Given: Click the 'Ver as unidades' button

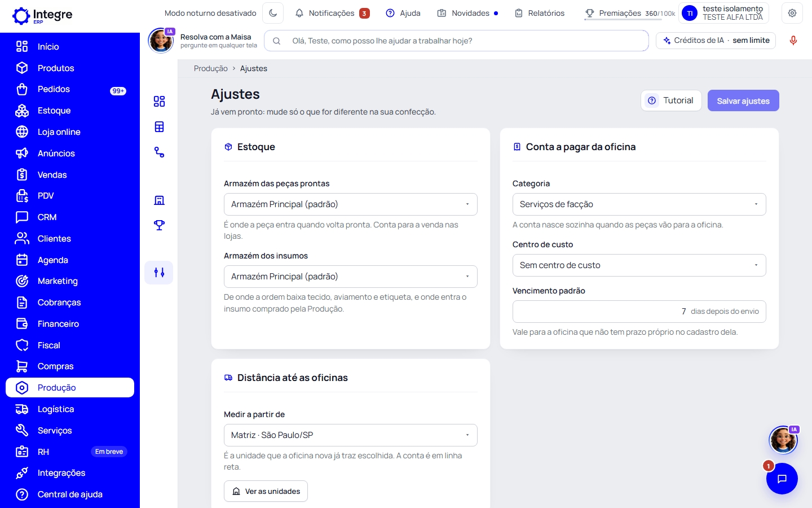Looking at the screenshot, I should pos(266,491).
